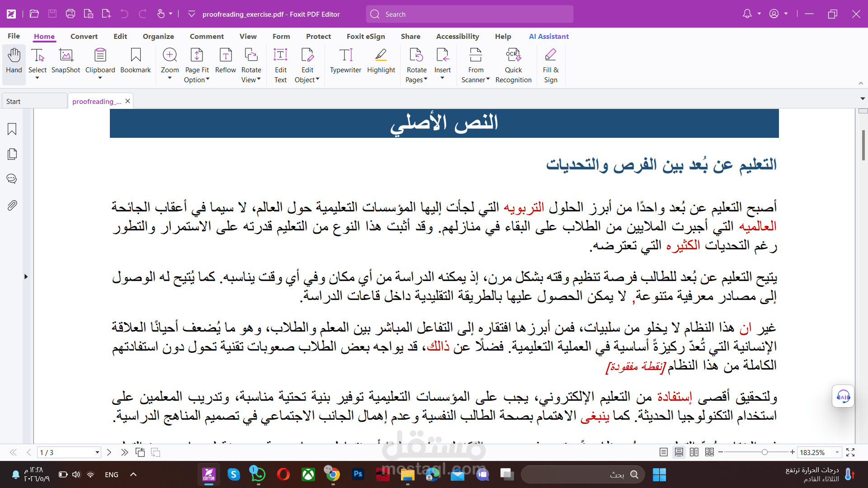Select the Typewriter tool

[345, 61]
